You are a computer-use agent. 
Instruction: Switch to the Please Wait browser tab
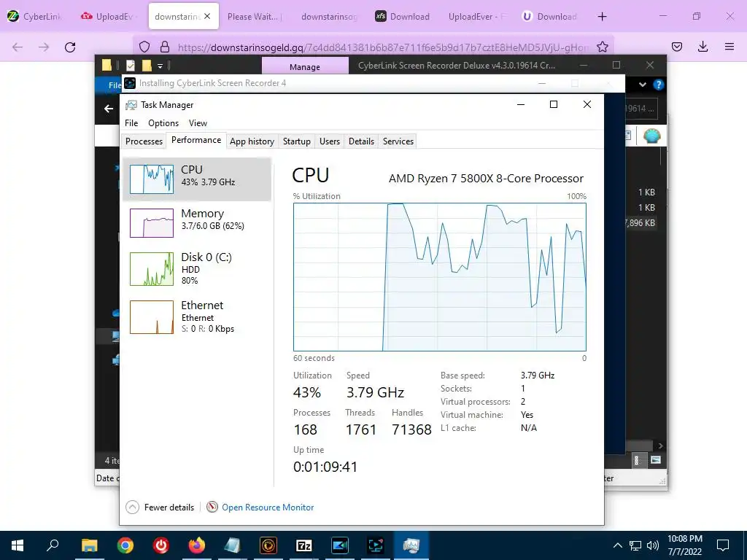255,16
